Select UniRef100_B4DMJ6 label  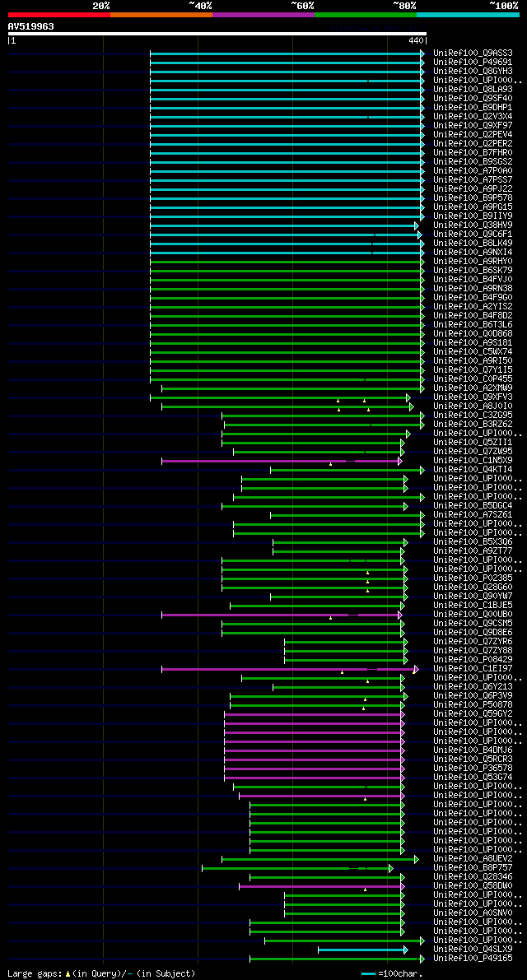tap(473, 750)
